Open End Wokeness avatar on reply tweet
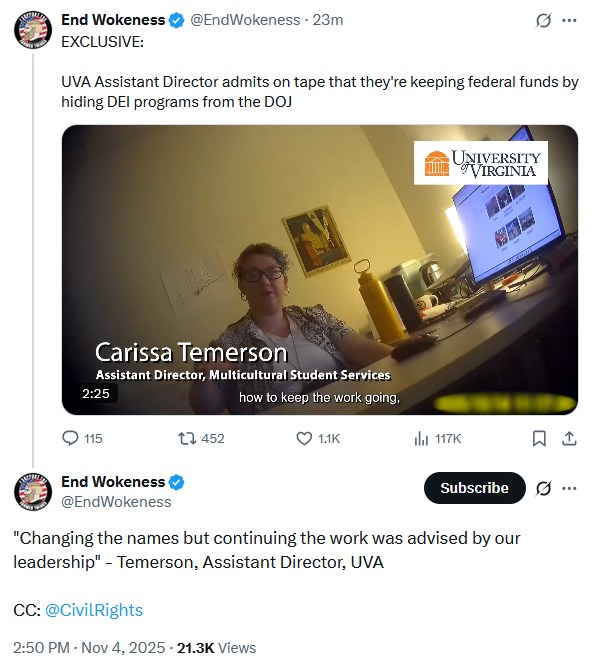Screen dimensions: 592x668 pos(33,492)
